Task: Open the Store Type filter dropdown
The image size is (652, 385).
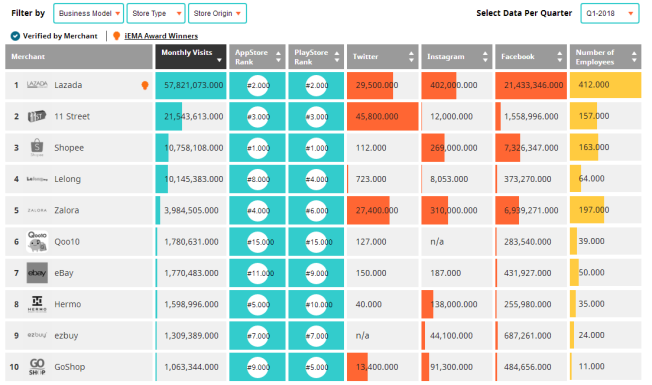Action: click(156, 13)
